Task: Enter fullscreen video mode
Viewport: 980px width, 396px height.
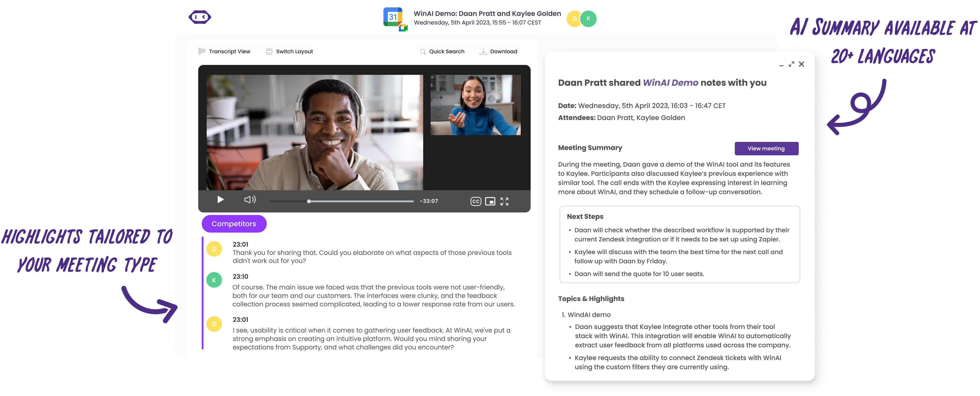Action: pyautogui.click(x=504, y=201)
